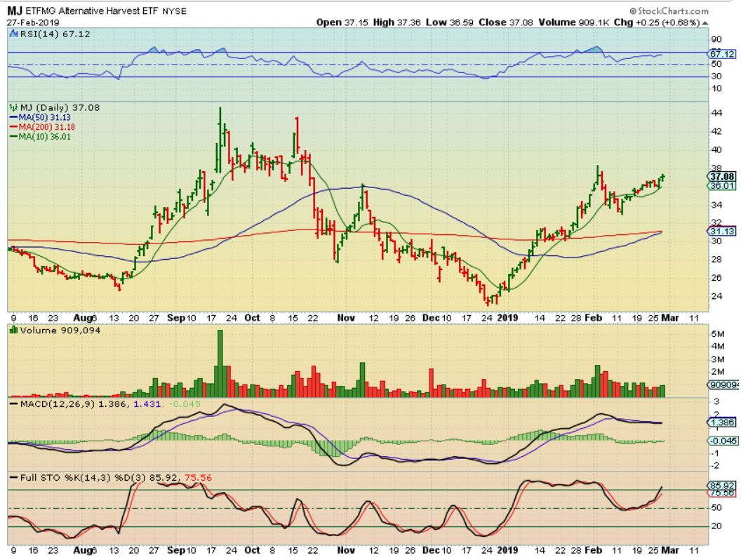
Task: Click the Close 37.08 header value
Action: pyautogui.click(x=506, y=22)
